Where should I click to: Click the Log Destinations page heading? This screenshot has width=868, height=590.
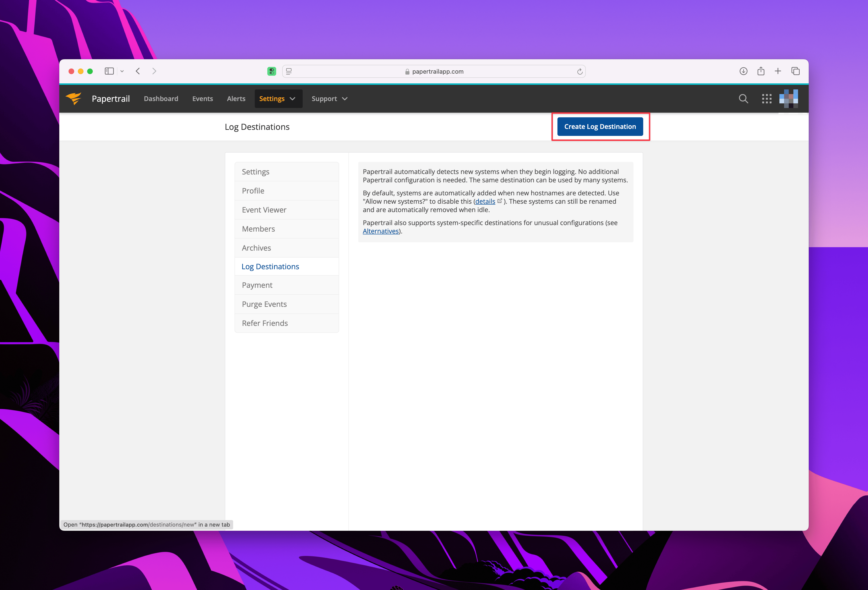coord(257,127)
